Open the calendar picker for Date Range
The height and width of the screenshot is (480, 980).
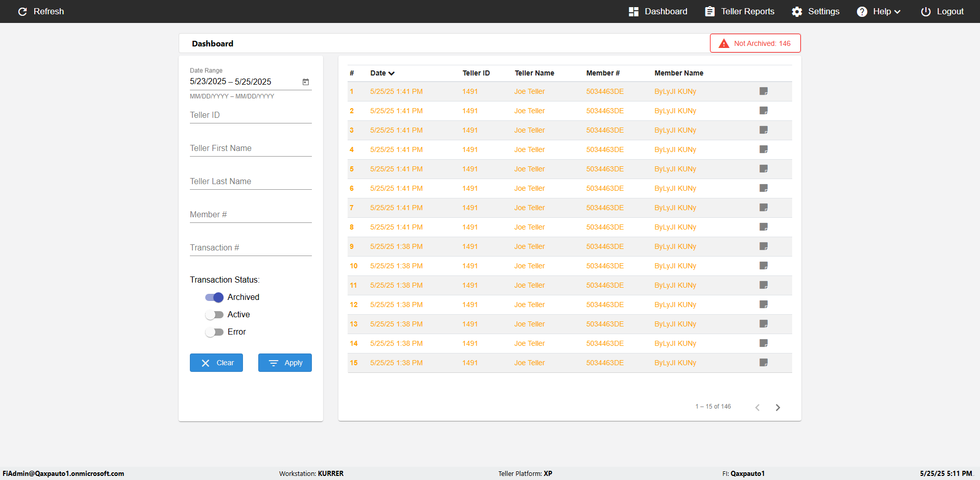pos(306,82)
